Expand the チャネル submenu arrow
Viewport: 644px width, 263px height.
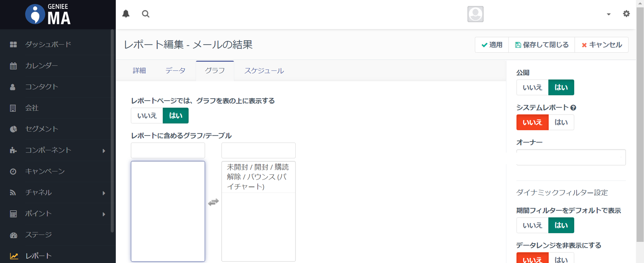pos(103,193)
